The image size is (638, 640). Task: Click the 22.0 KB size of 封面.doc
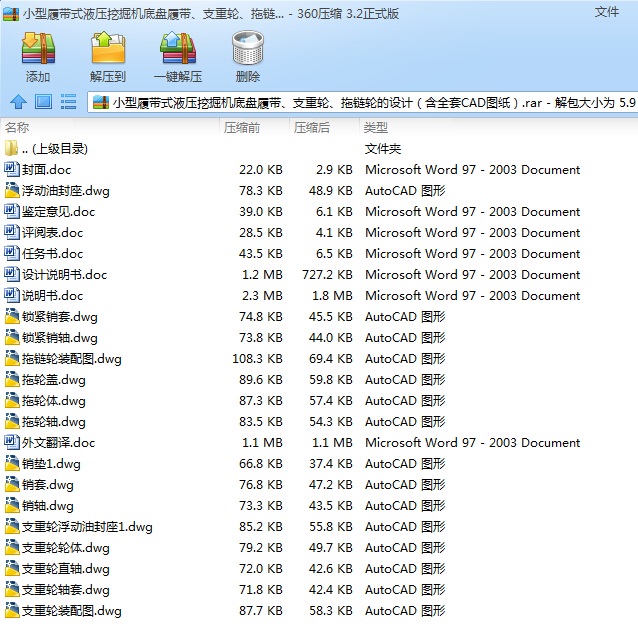coord(261,169)
